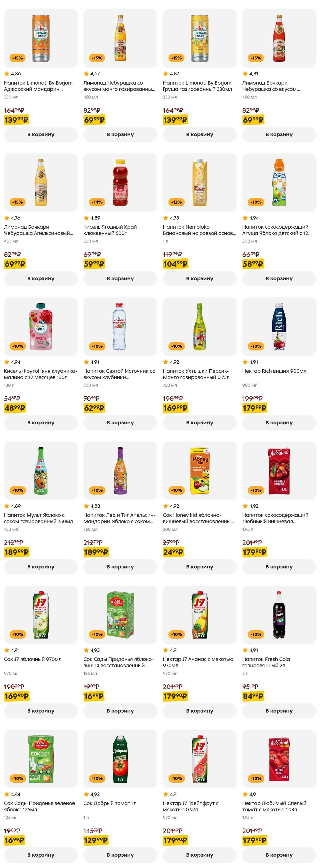
Task: Open Нектар Rich вишня 900мл product title
Action: (274, 371)
